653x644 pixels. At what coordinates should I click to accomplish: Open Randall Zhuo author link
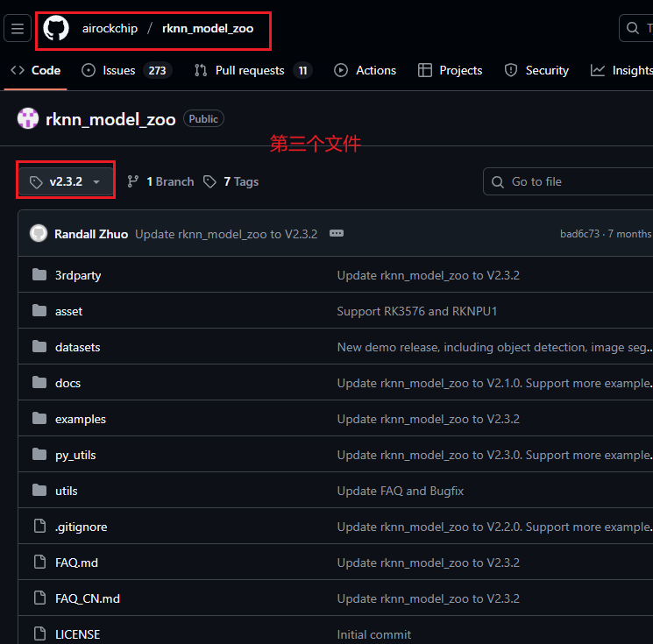pos(91,234)
